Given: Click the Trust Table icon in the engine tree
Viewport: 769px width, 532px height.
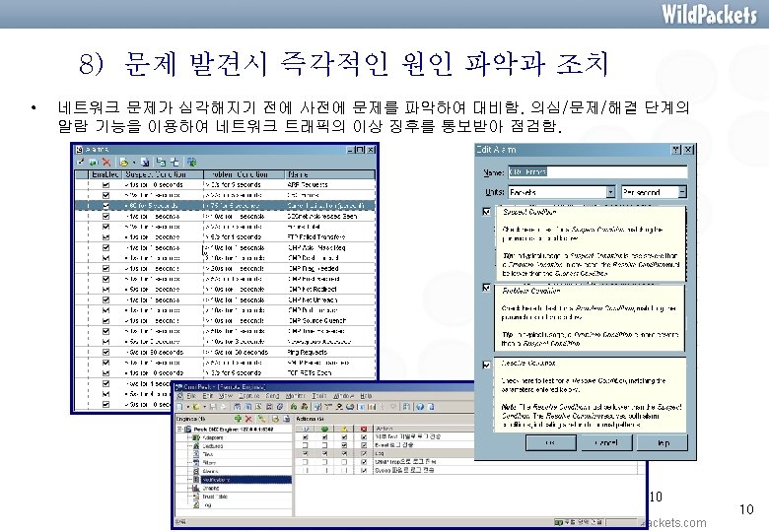Looking at the screenshot, I should [x=196, y=497].
